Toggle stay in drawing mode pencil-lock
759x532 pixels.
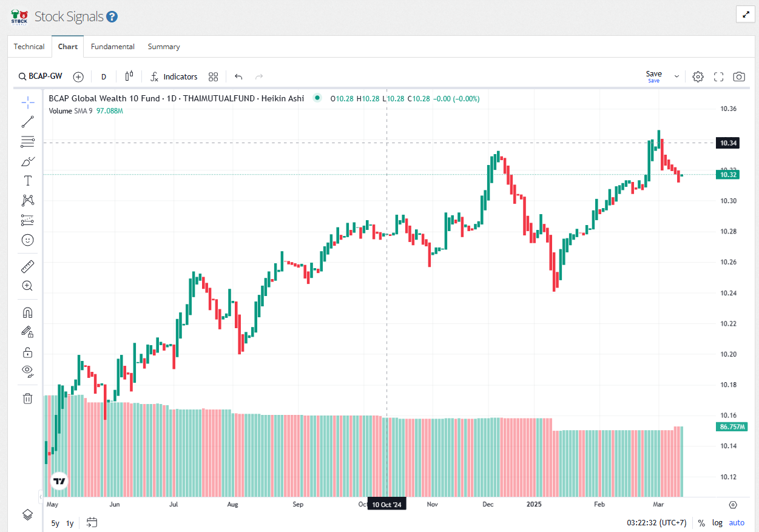click(27, 332)
